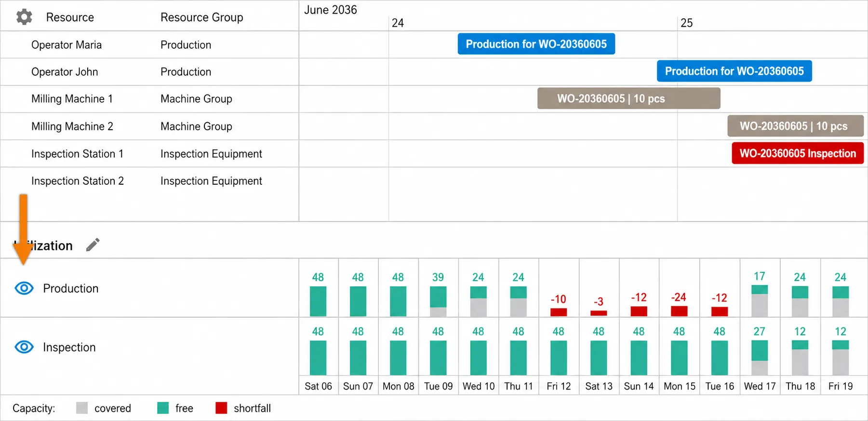
Task: Click Production group cell for Operator Maria
Action: click(186, 45)
